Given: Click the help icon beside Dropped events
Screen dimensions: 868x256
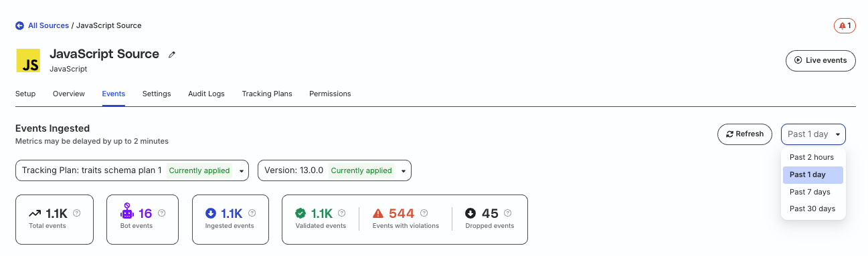Looking at the screenshot, I should coord(507,213).
